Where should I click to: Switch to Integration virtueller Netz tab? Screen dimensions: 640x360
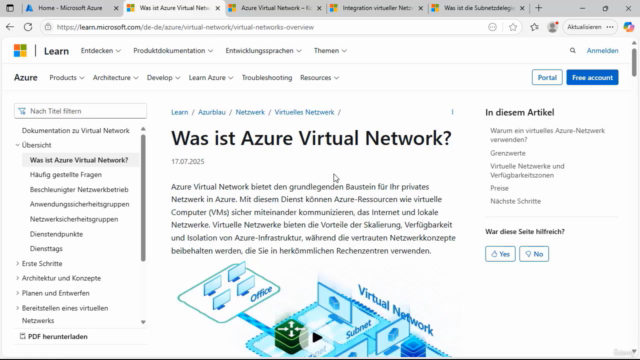click(377, 8)
